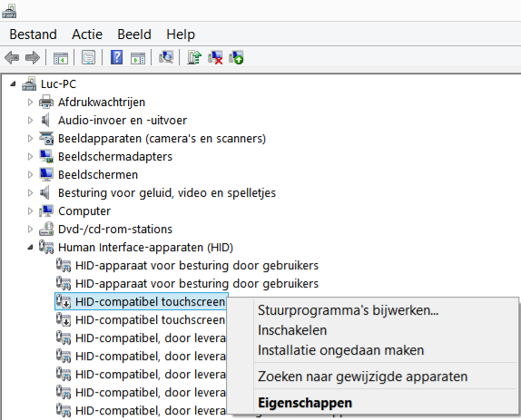Choose Eigenschappen in the context menu

pyautogui.click(x=305, y=403)
